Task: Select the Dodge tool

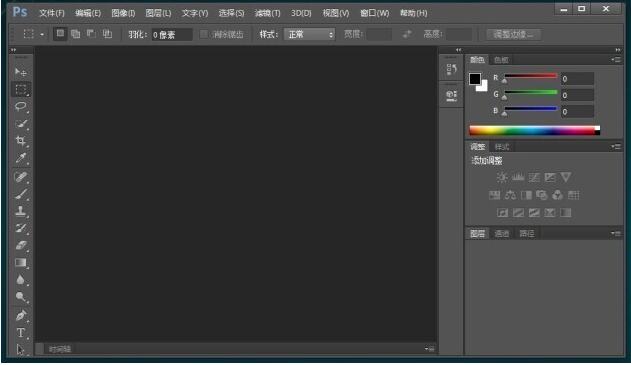Action: point(21,297)
